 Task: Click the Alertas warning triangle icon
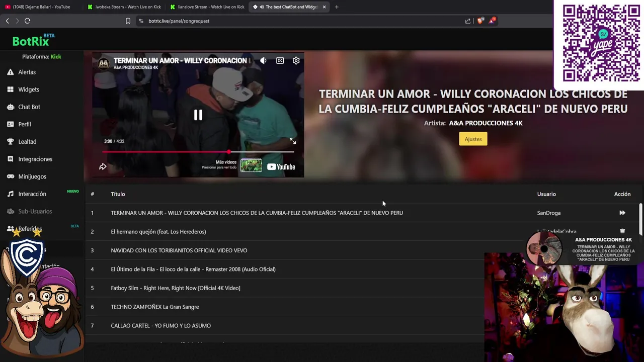pyautogui.click(x=10, y=72)
